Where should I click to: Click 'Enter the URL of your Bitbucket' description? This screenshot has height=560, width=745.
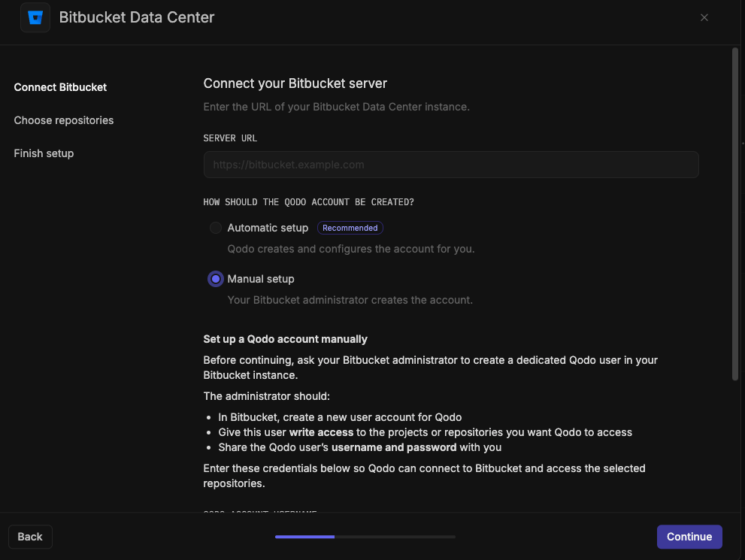click(336, 107)
